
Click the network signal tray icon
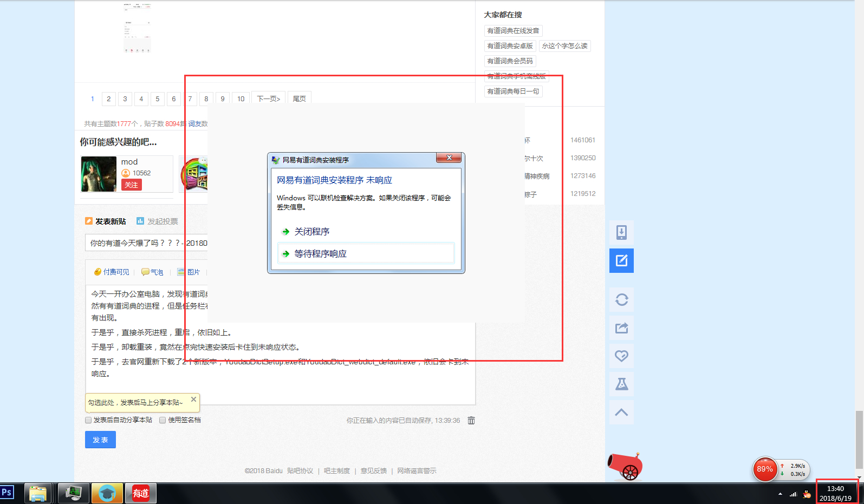(793, 494)
